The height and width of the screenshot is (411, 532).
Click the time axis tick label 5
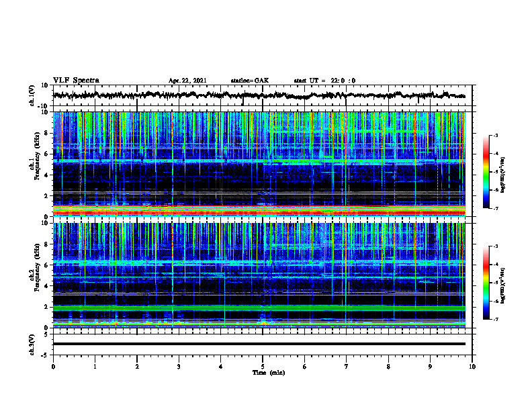click(x=263, y=367)
